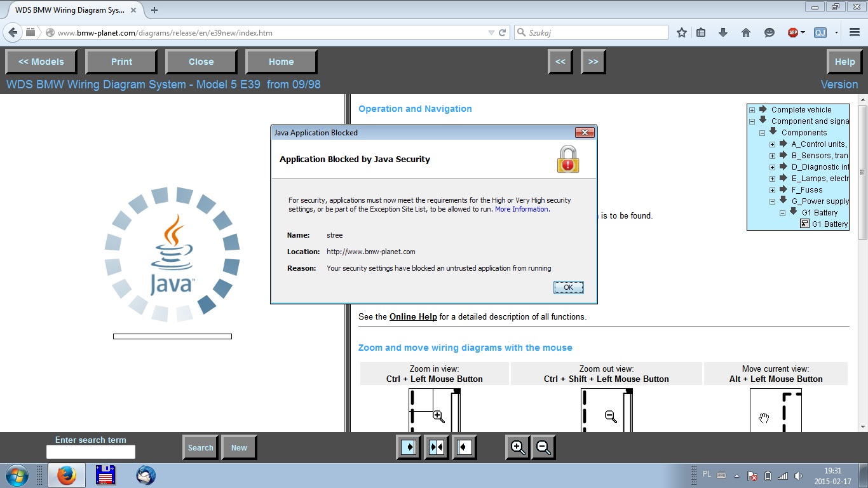Click the zoom in magnifier icon
Screen dimensions: 868x488
click(518, 447)
